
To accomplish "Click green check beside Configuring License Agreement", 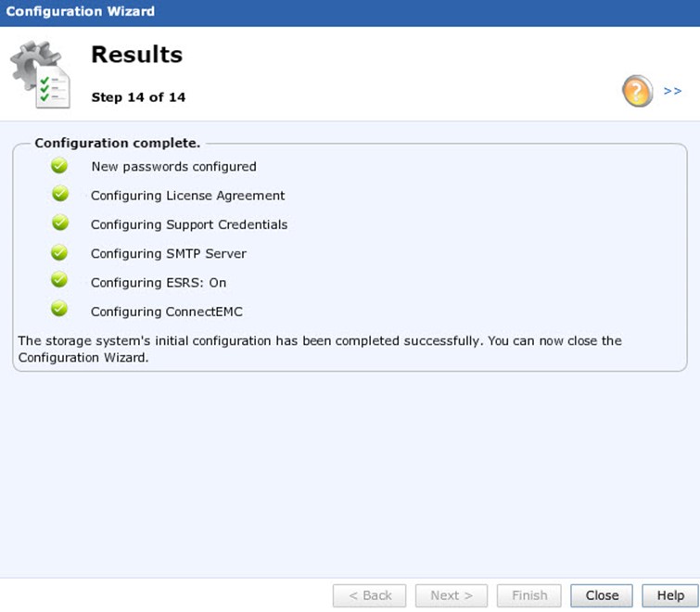I will (60, 194).
